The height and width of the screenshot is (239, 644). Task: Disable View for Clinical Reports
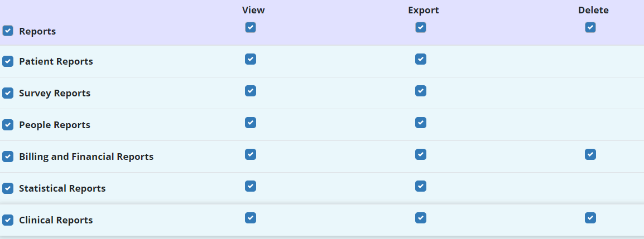251,218
